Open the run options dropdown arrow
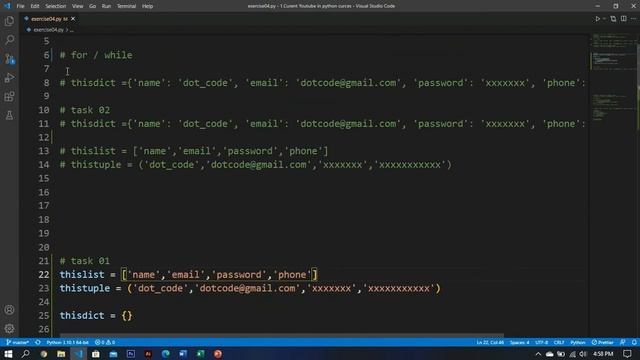640x360 pixels. [x=604, y=19]
